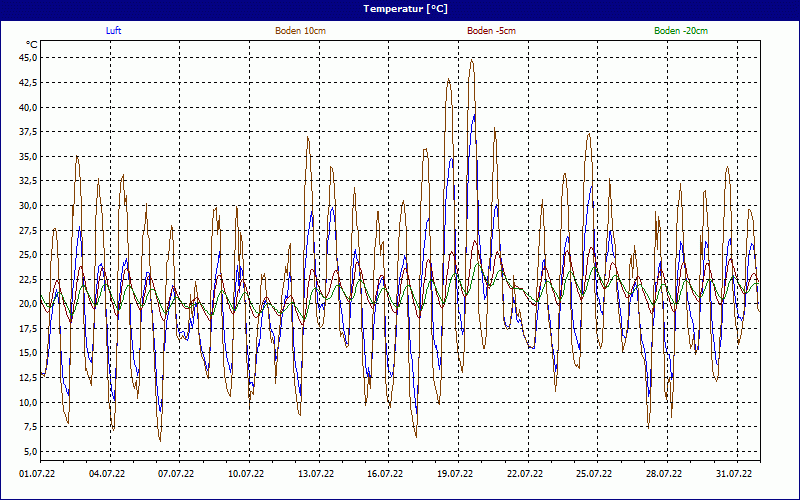The height and width of the screenshot is (500, 800).
Task: Click the 31.07.22 date label
Action: [733, 475]
